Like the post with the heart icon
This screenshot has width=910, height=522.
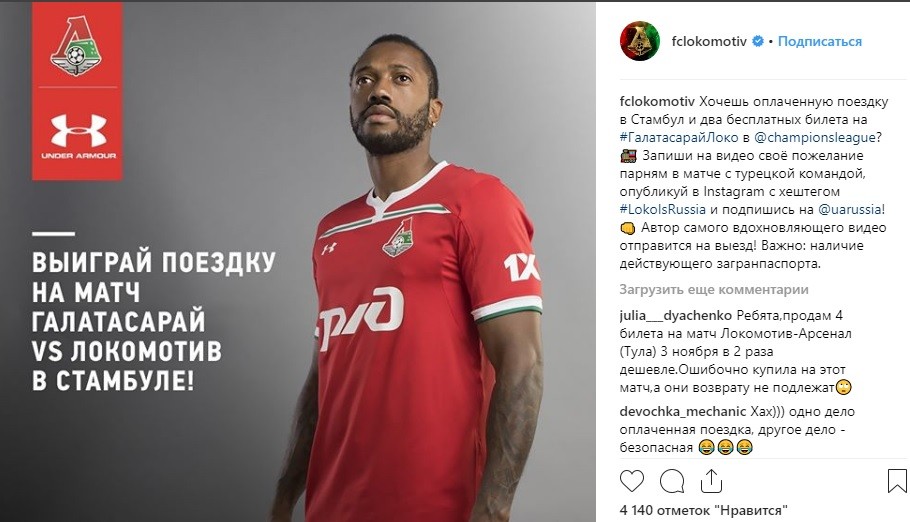point(632,481)
